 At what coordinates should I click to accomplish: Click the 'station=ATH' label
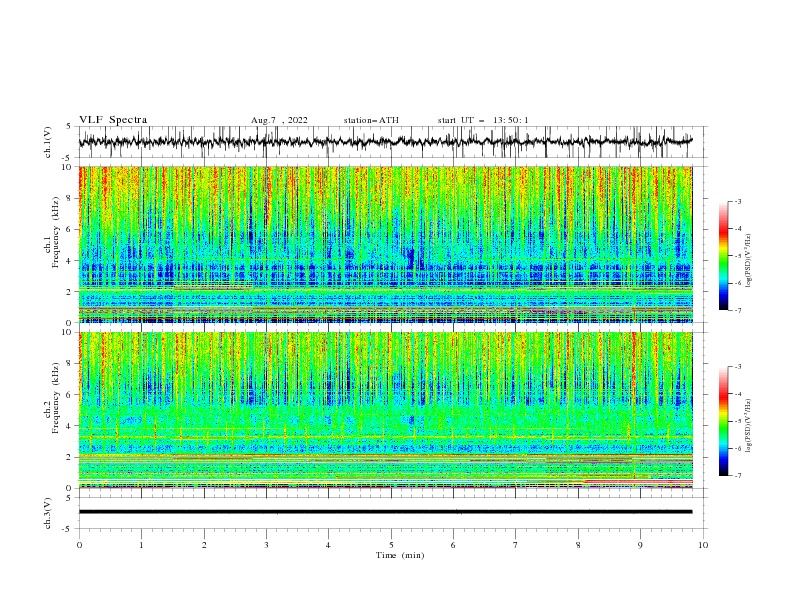click(371, 120)
